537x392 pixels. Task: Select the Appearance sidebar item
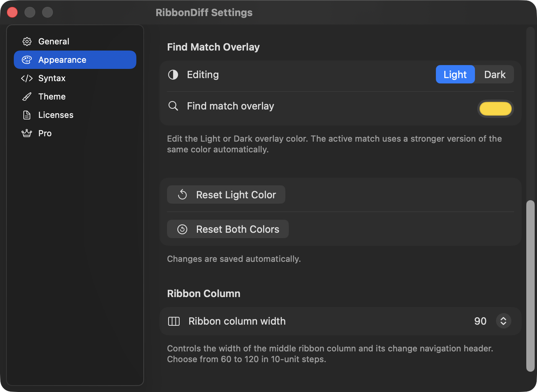pos(75,60)
